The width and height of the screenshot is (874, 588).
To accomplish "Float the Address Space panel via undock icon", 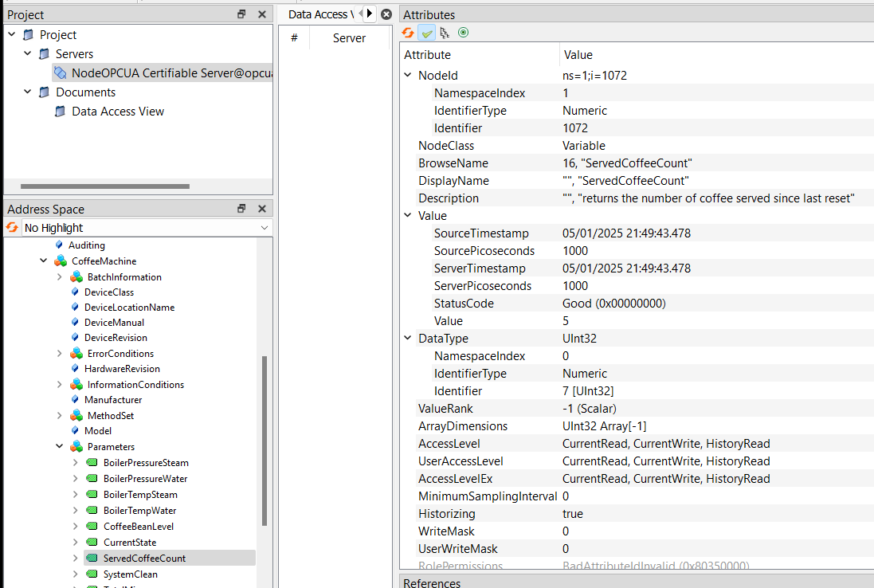I will click(x=241, y=209).
